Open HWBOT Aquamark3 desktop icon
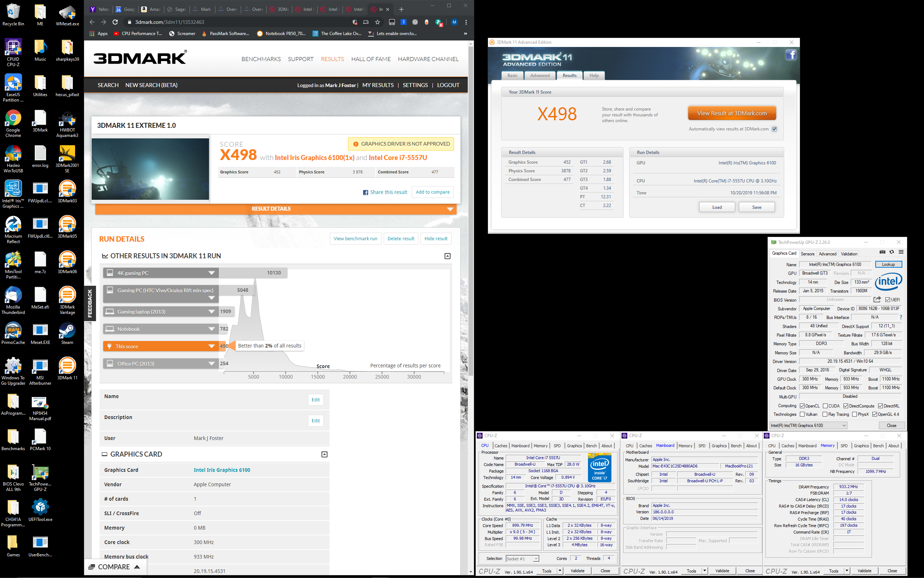This screenshot has width=924, height=578. click(67, 124)
